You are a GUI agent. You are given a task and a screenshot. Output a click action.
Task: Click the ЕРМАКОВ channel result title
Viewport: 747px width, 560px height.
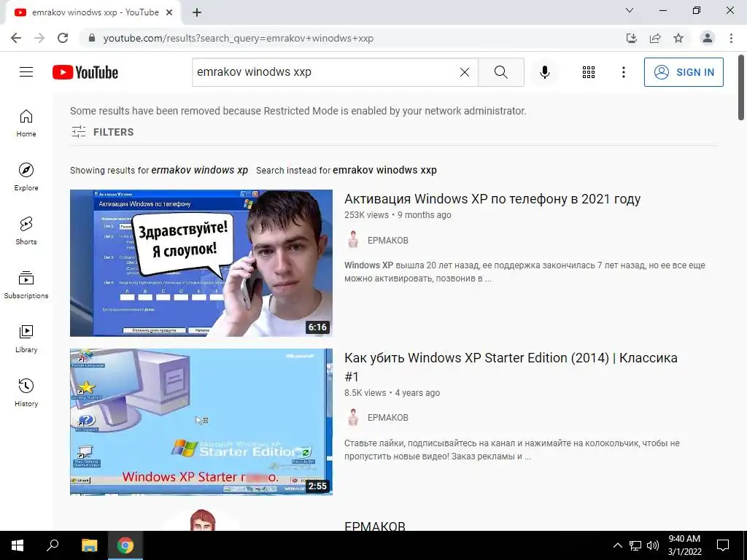374,526
